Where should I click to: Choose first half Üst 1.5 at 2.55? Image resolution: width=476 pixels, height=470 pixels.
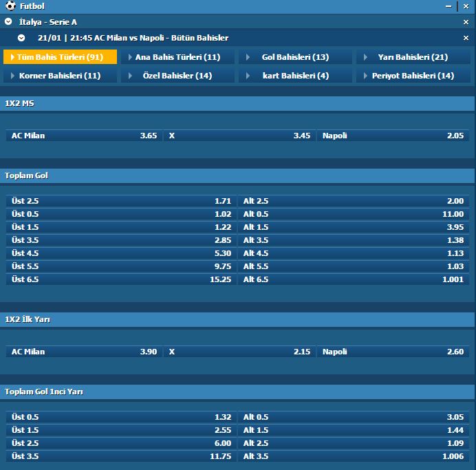click(x=121, y=430)
